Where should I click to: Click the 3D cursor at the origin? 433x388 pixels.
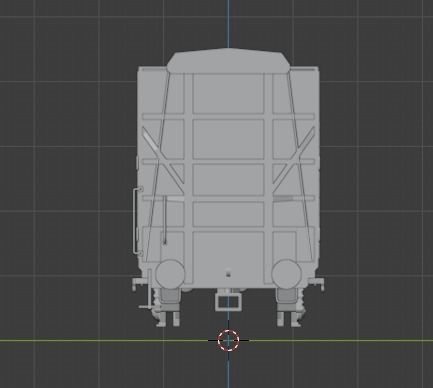[x=228, y=340]
